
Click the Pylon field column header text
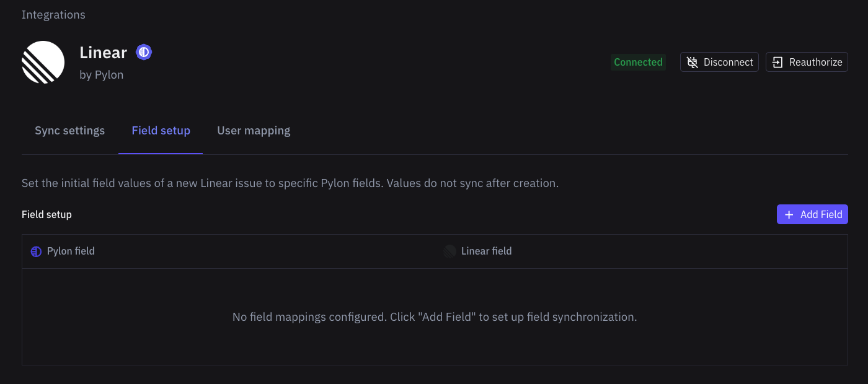(x=71, y=251)
